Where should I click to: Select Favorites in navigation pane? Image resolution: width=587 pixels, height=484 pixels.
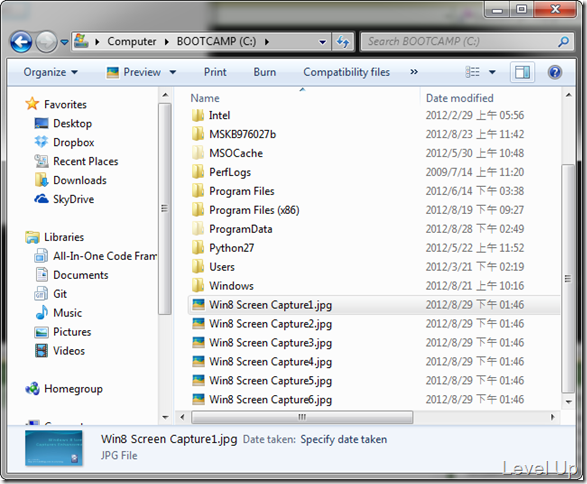[56, 104]
